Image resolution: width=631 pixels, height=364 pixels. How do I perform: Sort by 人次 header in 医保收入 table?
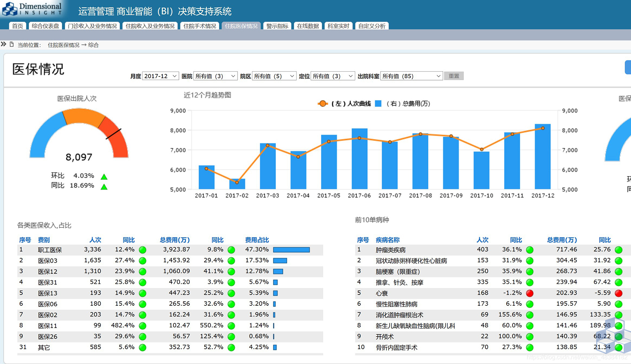click(95, 240)
